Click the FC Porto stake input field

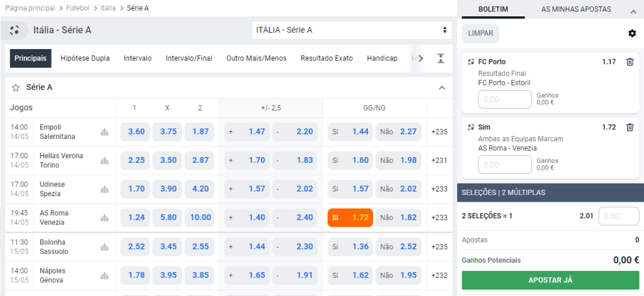(x=505, y=99)
